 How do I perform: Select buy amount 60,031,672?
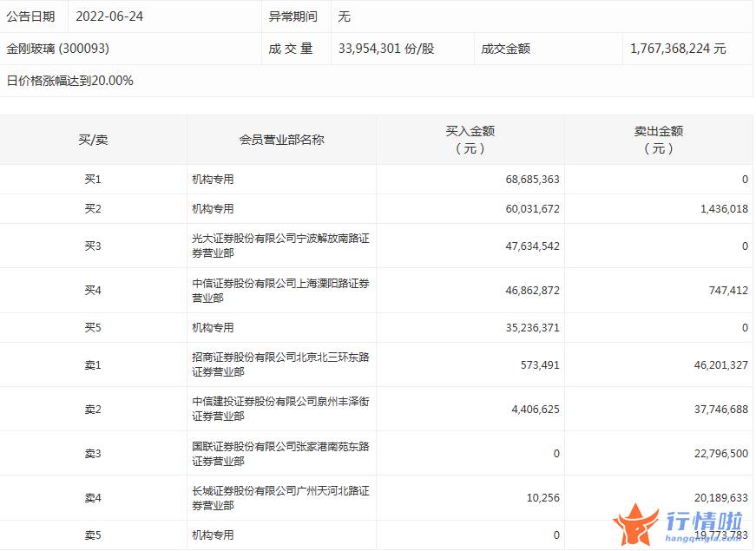click(x=532, y=209)
